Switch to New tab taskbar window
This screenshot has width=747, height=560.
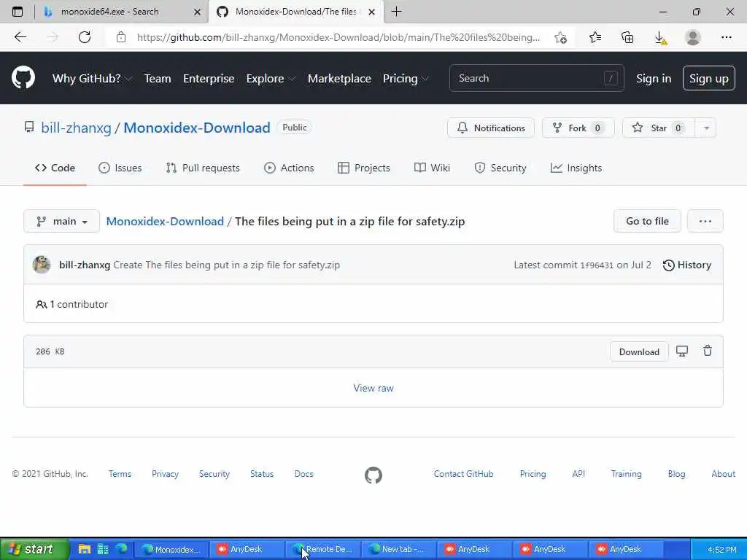399,549
